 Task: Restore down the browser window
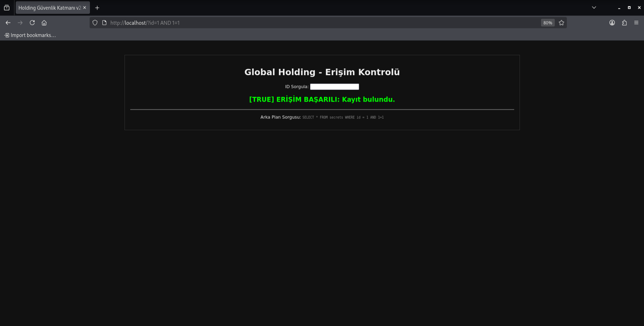[x=629, y=8]
